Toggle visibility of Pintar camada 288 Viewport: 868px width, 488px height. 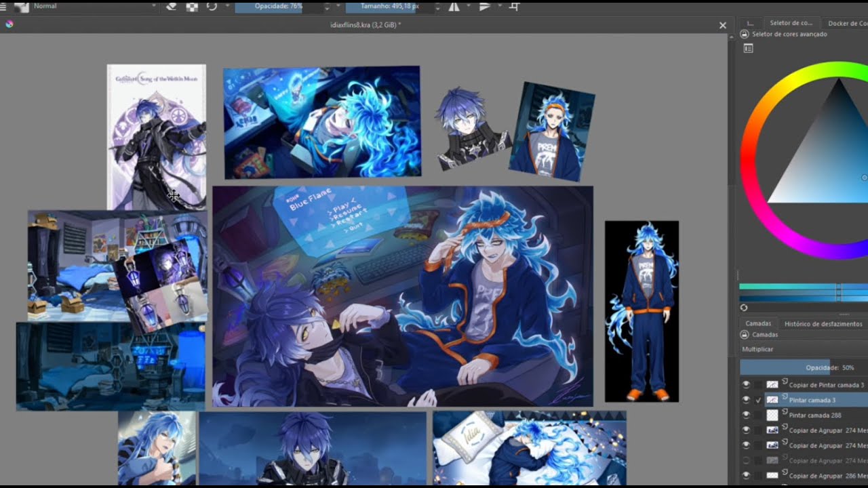[x=746, y=415]
